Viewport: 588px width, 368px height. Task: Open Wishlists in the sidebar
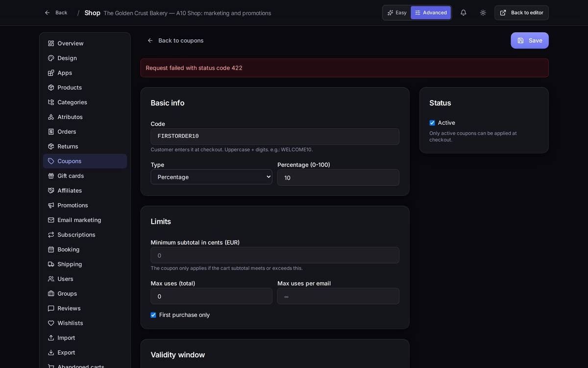(85, 323)
